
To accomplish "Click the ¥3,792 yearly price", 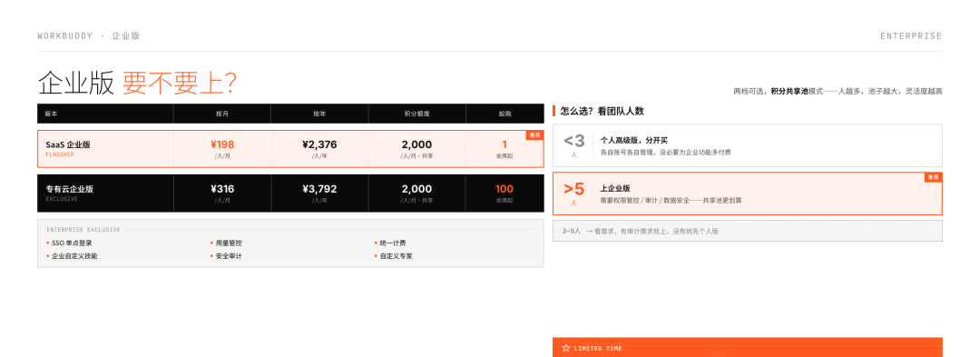I will 319,189.
